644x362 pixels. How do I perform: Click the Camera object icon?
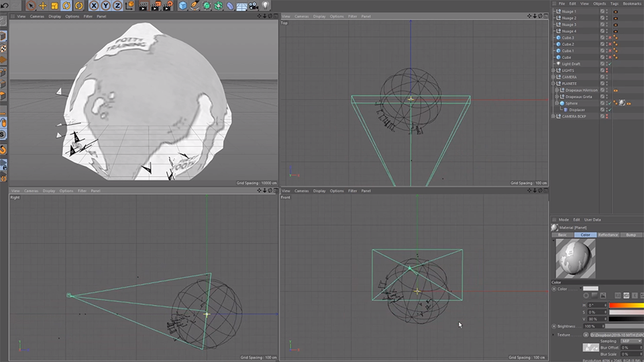(254, 5)
